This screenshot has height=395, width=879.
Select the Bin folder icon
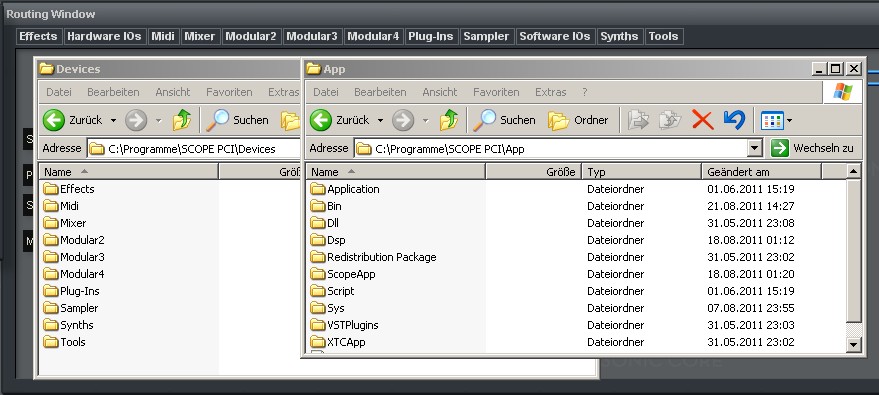coord(318,206)
